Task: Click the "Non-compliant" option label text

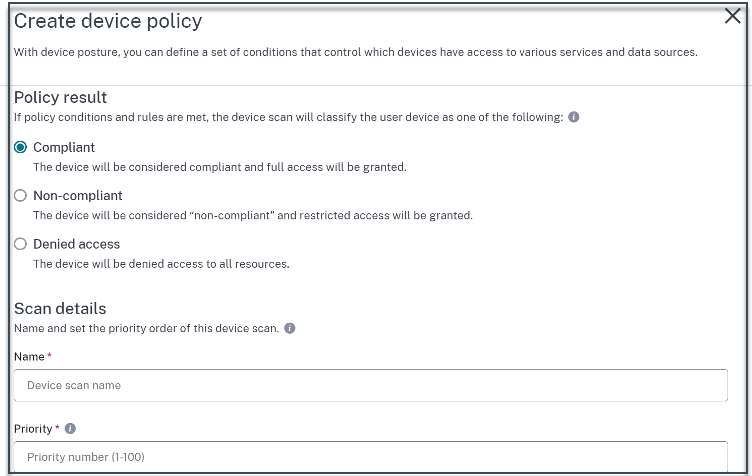Action: click(x=78, y=196)
